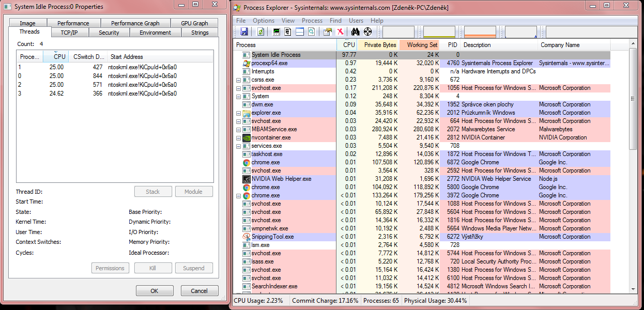Select the Find Window's Process crosshair icon
Image resolution: width=644 pixels, height=310 pixels.
coord(367,32)
